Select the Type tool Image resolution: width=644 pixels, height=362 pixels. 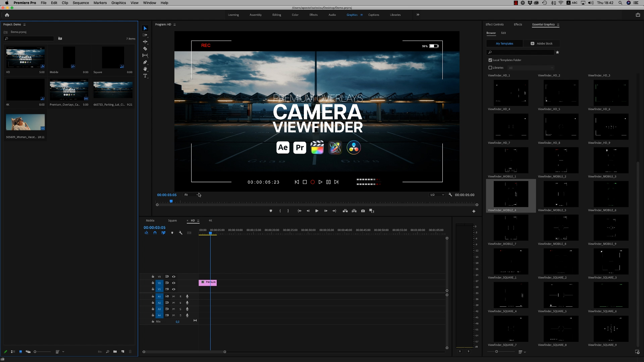click(145, 76)
